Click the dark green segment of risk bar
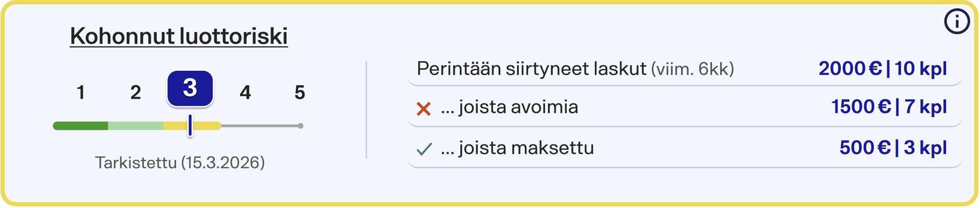This screenshot has height=208, width=980. [80, 126]
